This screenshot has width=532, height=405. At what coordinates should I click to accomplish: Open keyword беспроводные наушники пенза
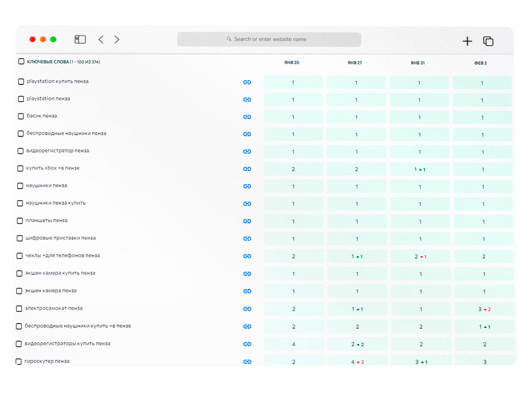[x=66, y=133]
